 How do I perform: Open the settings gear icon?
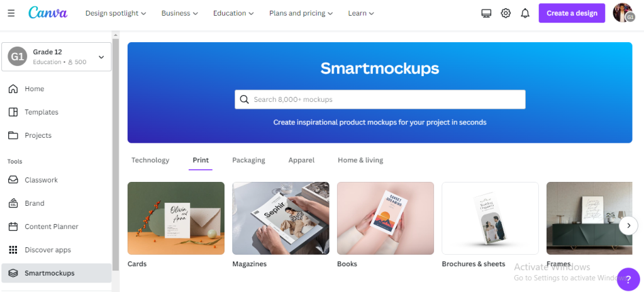[506, 13]
